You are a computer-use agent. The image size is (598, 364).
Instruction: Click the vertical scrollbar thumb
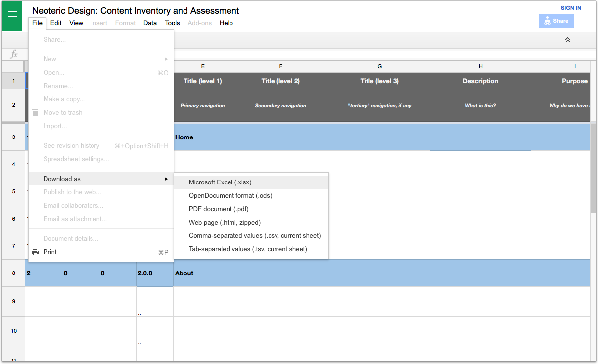[x=594, y=168]
